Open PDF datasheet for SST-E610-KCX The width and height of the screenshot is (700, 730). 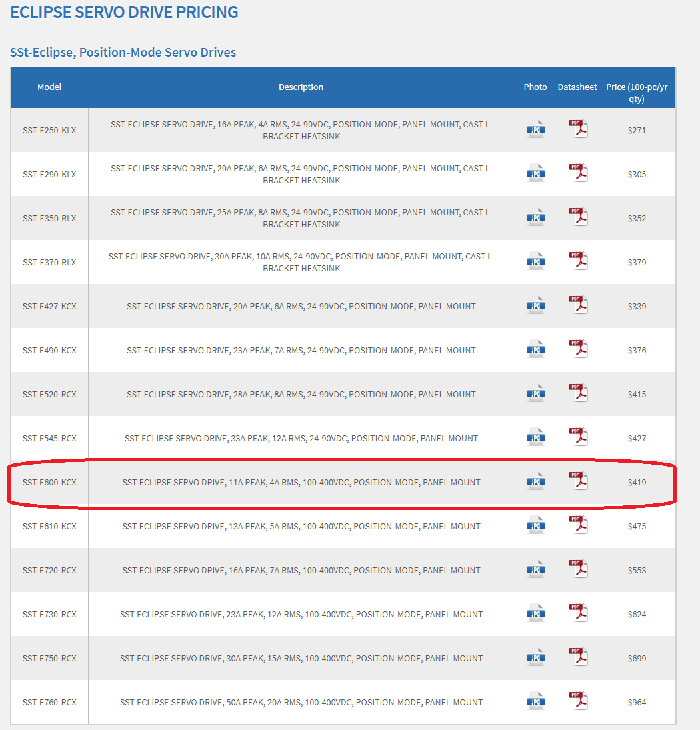[x=578, y=525]
